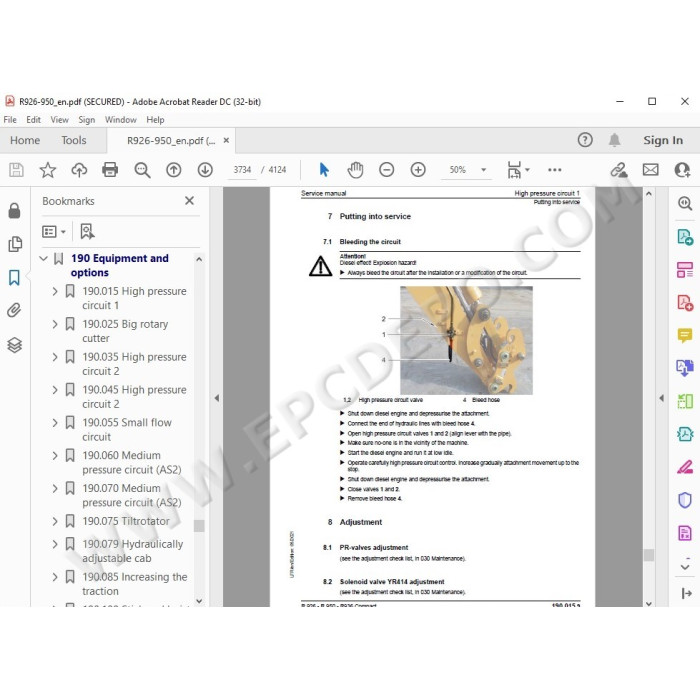
Task: Zoom out with the minus circle icon
Action: click(387, 170)
